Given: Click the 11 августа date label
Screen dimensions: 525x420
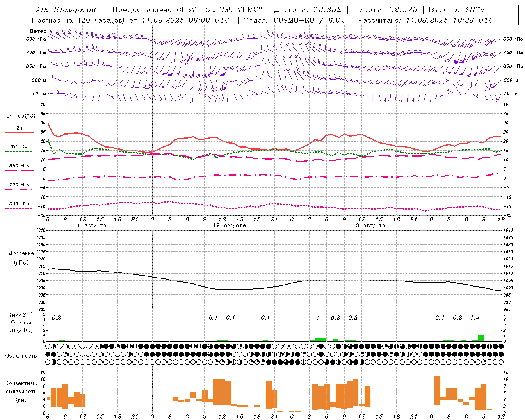Looking at the screenshot, I should 90,226.
